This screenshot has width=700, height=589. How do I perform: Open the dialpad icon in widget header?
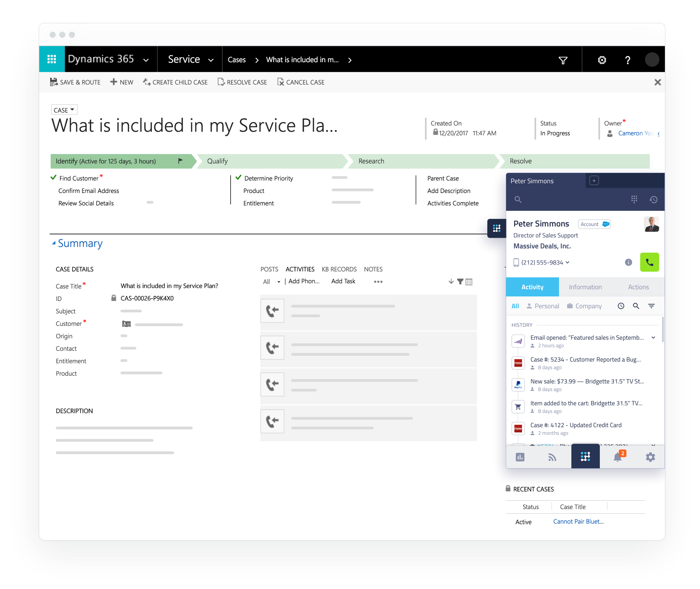coord(634,199)
